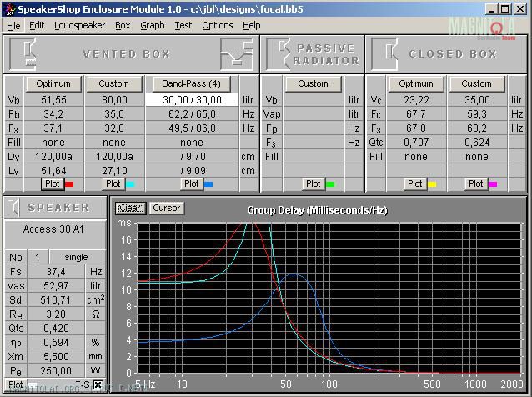Screen dimensions: 532x397
Task: Minimize the SpeakerShop window
Action: coord(490,9)
